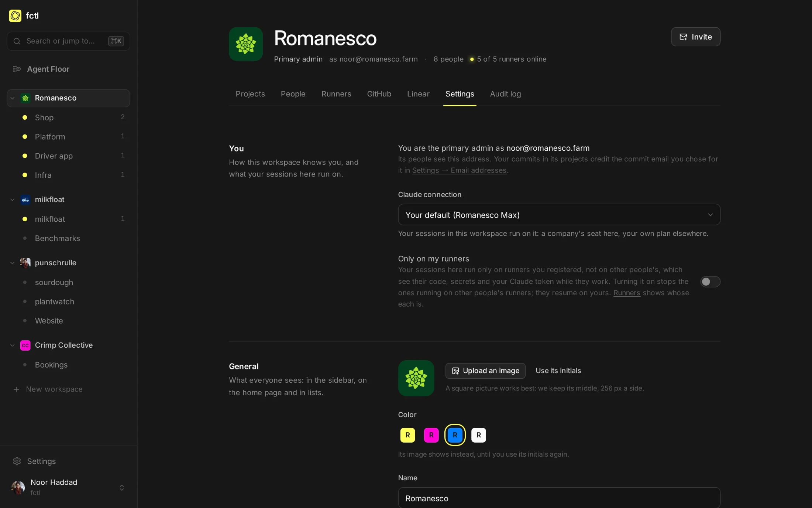The image size is (812, 508).
Task: Click the Settings gear icon in sidebar
Action: (17, 461)
